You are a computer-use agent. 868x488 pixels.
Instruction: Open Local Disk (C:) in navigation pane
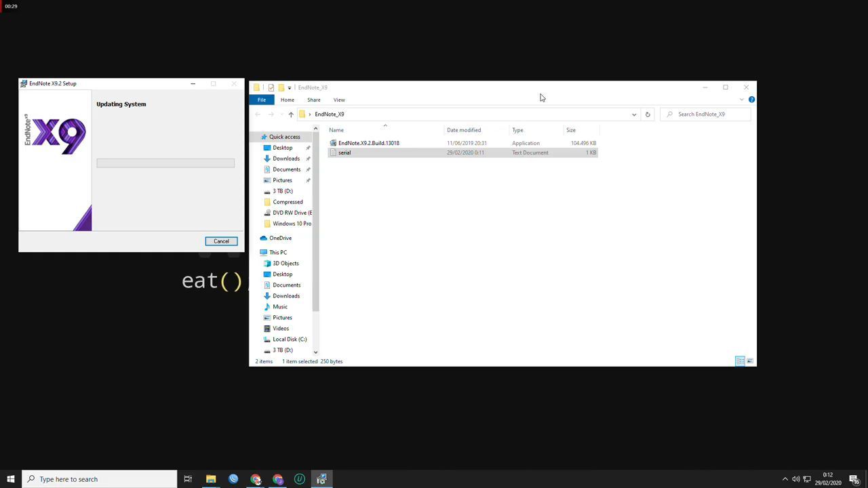[x=289, y=339]
